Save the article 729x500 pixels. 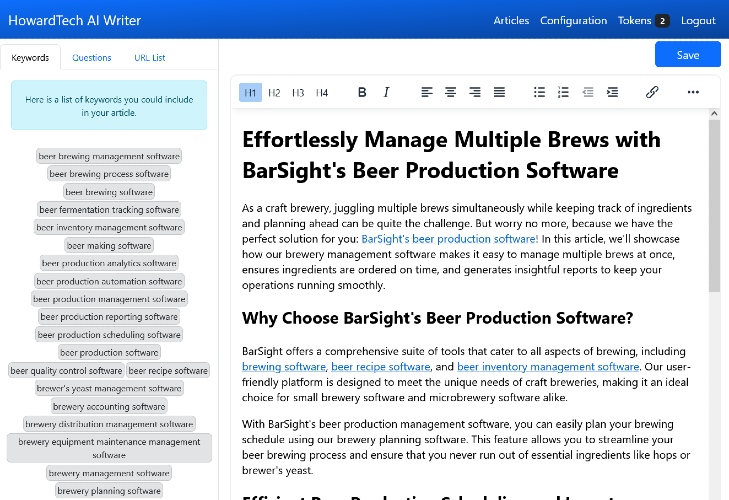(x=688, y=55)
